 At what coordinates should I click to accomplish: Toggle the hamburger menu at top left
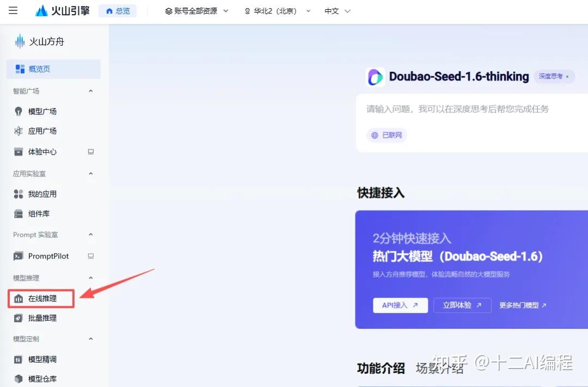(x=13, y=10)
